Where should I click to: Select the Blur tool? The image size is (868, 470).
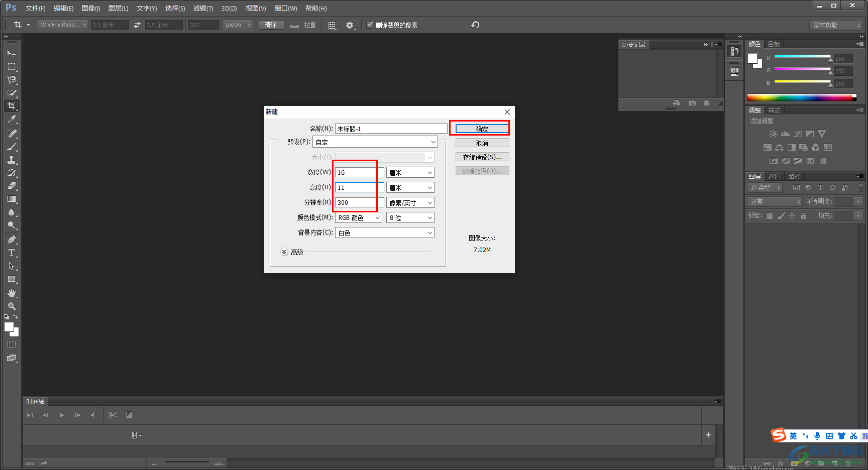click(12, 212)
